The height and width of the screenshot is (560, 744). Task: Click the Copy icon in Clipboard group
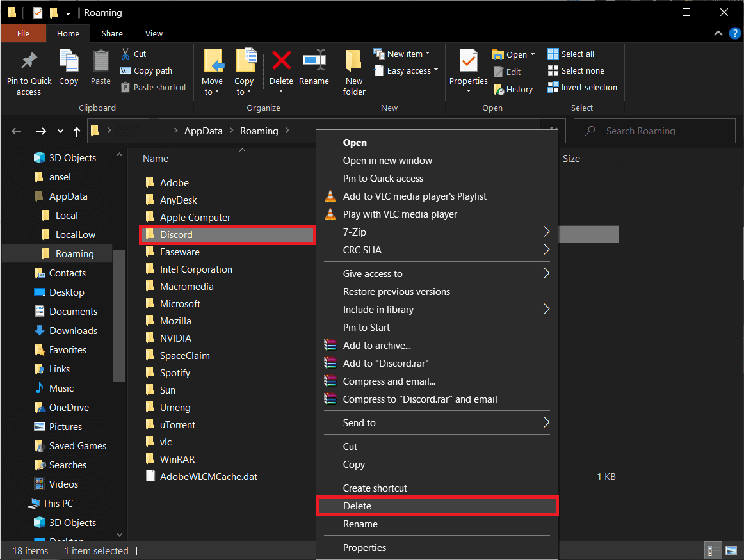pyautogui.click(x=69, y=62)
